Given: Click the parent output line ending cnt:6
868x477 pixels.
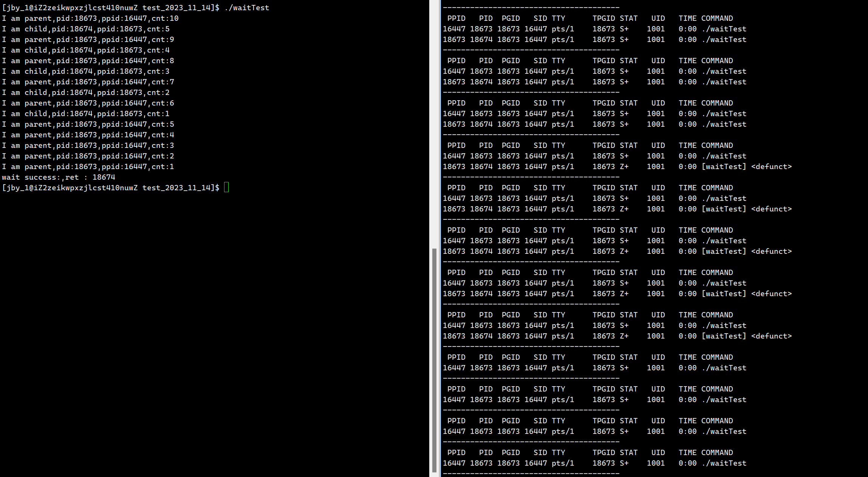Looking at the screenshot, I should (88, 103).
